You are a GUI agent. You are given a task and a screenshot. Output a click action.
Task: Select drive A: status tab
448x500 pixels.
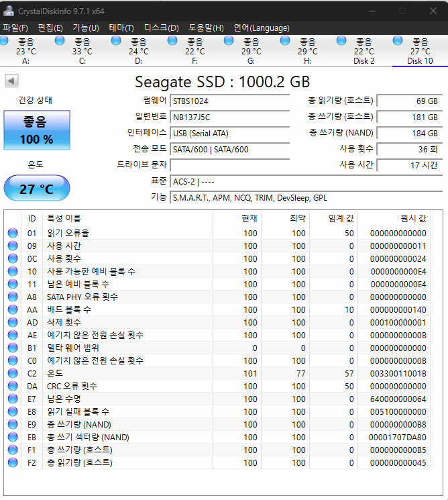[26, 51]
